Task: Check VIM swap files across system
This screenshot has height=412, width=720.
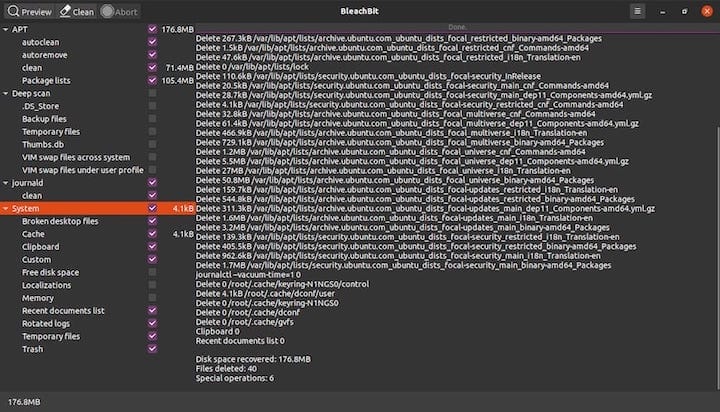Action: point(152,157)
